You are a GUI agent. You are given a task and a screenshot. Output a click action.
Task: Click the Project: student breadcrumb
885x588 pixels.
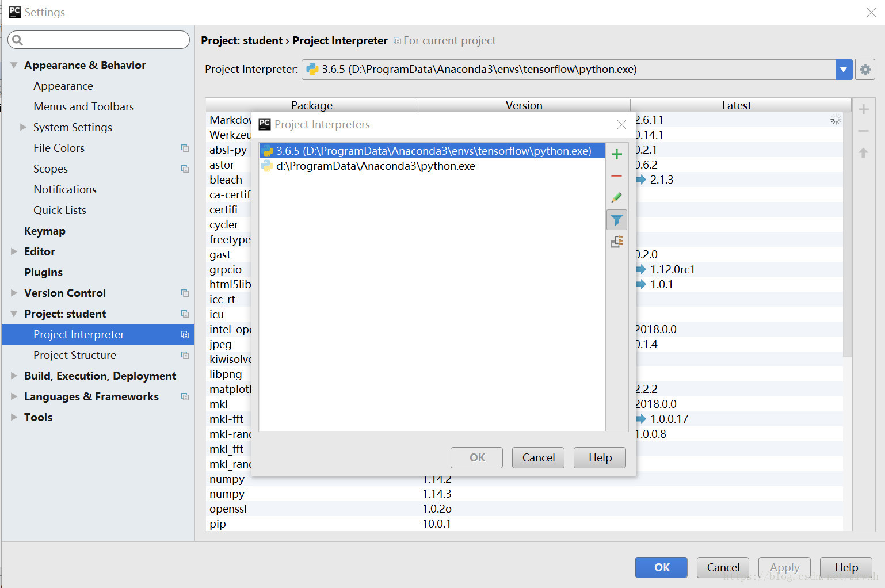242,40
